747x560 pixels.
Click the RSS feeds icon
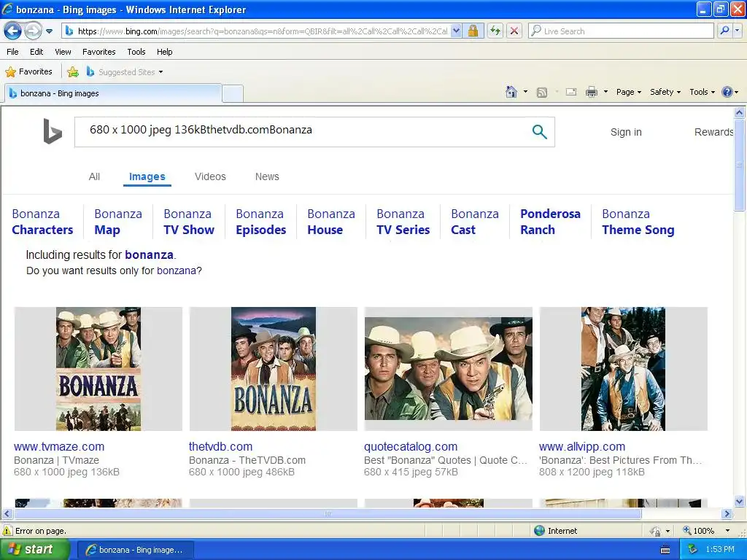click(x=542, y=93)
